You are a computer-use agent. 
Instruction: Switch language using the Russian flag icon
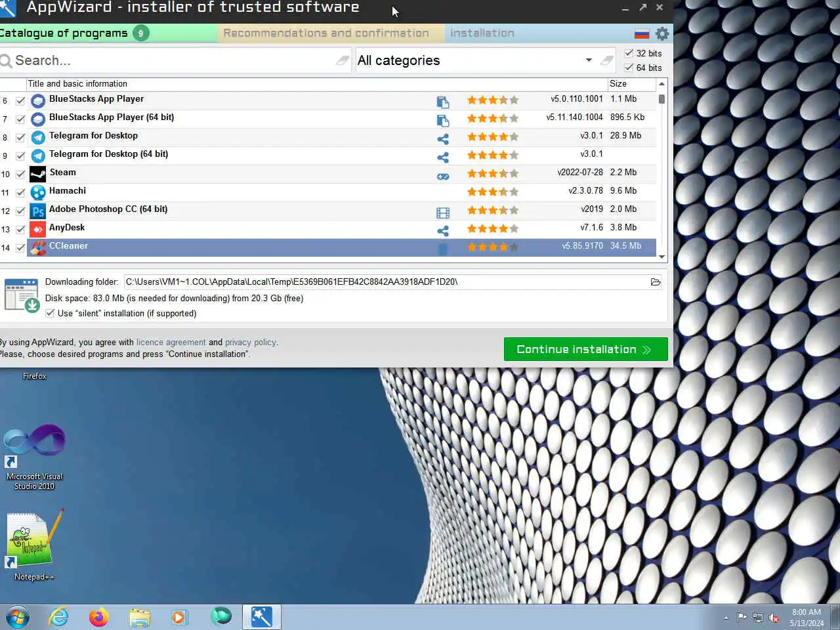(x=642, y=34)
